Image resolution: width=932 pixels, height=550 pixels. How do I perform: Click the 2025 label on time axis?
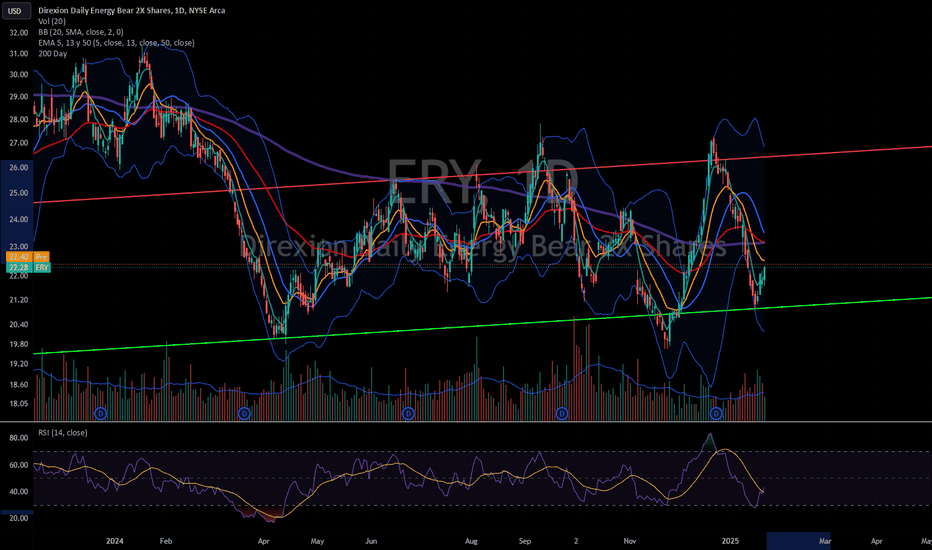(x=731, y=541)
